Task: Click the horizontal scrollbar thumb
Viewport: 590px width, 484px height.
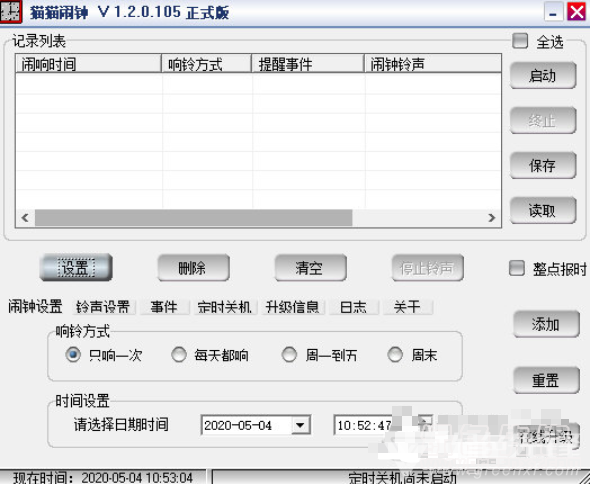Action: click(193, 218)
